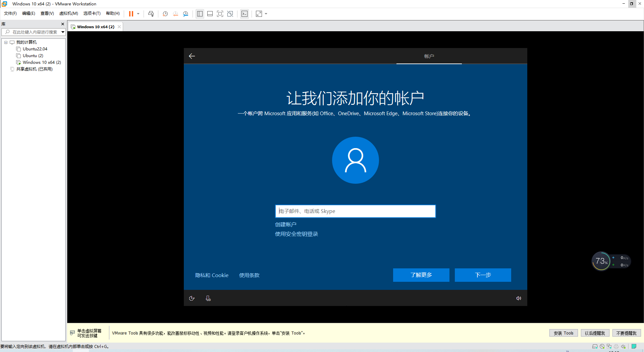Open the 文件(F) menu
This screenshot has width=644, height=352.
coord(10,13)
